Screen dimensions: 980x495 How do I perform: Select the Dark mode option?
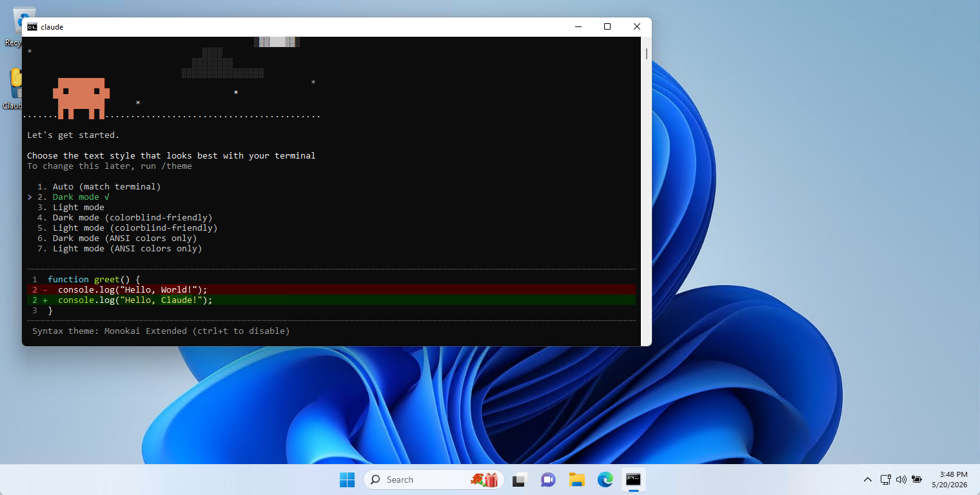coord(73,197)
